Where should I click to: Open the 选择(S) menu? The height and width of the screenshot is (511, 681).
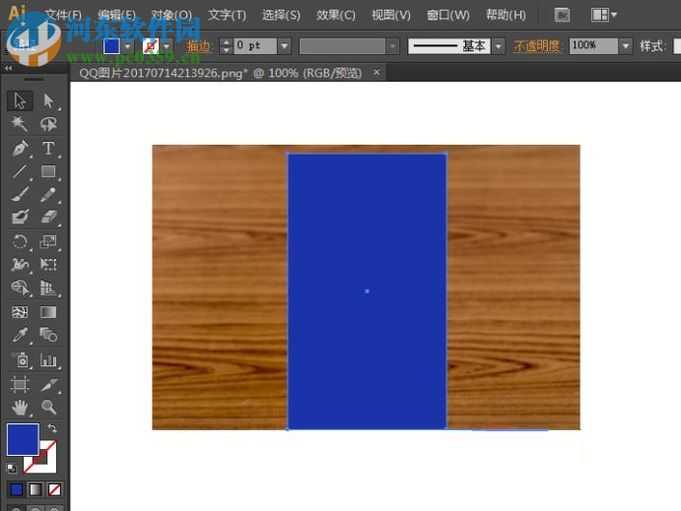click(281, 16)
